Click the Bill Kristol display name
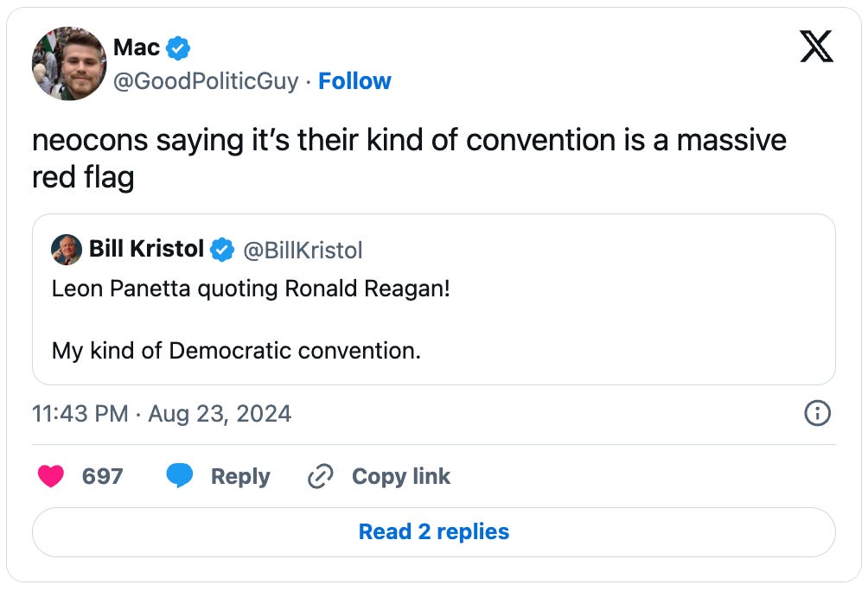This screenshot has width=868, height=591. [x=146, y=250]
